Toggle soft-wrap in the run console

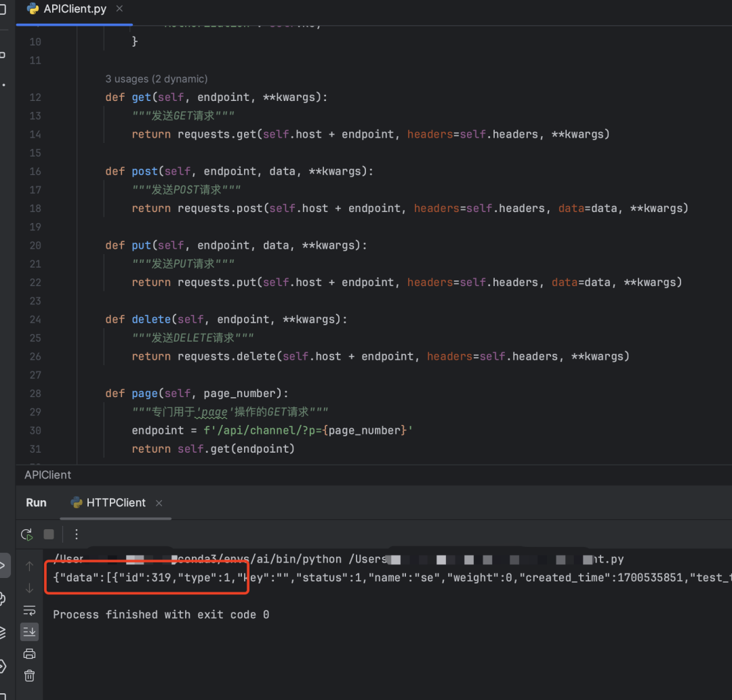tap(29, 610)
